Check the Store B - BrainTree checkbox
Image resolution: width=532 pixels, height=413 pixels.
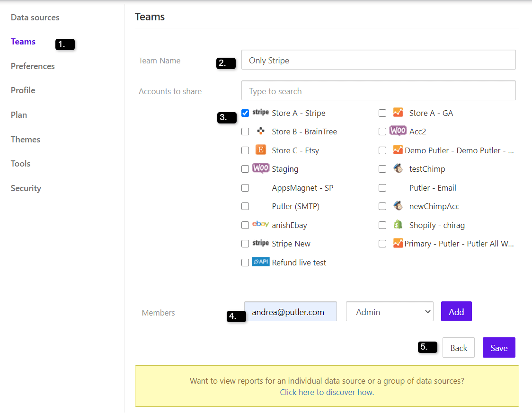click(245, 132)
